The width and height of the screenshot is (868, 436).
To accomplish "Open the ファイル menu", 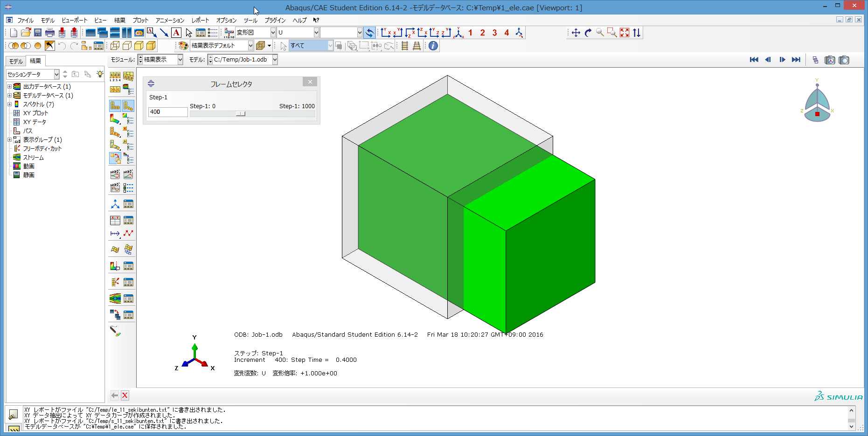I will click(x=25, y=20).
